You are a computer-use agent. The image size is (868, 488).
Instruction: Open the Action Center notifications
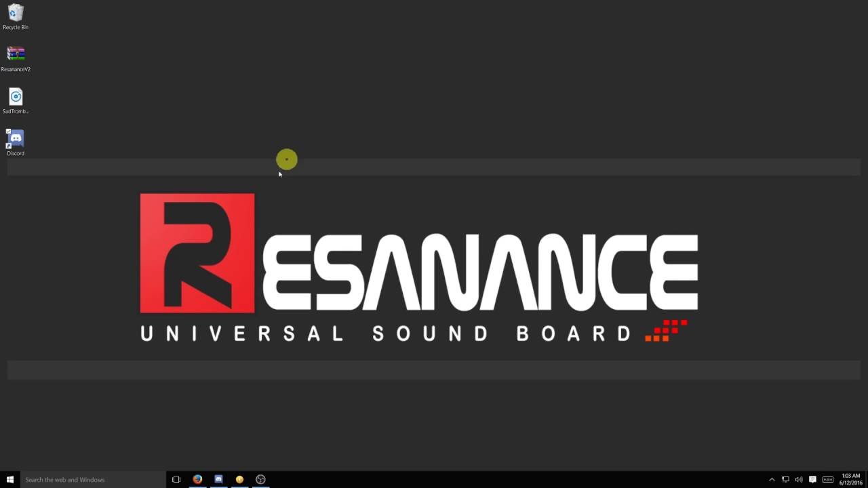coord(812,479)
